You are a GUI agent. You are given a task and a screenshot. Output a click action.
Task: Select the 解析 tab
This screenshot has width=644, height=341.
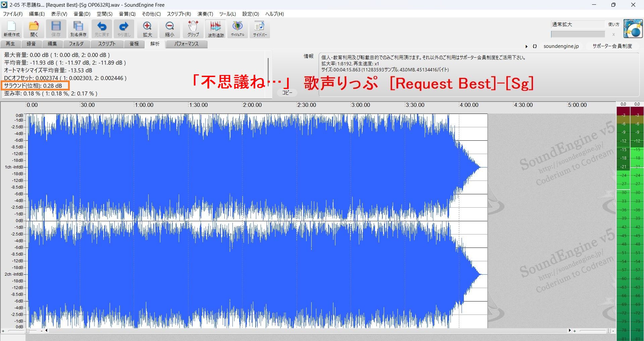coord(155,44)
